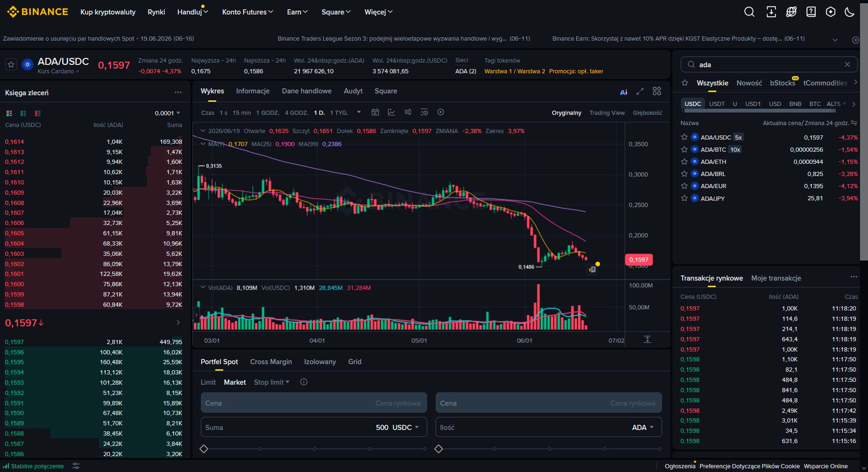Open chart indicators line icon

pos(391,113)
